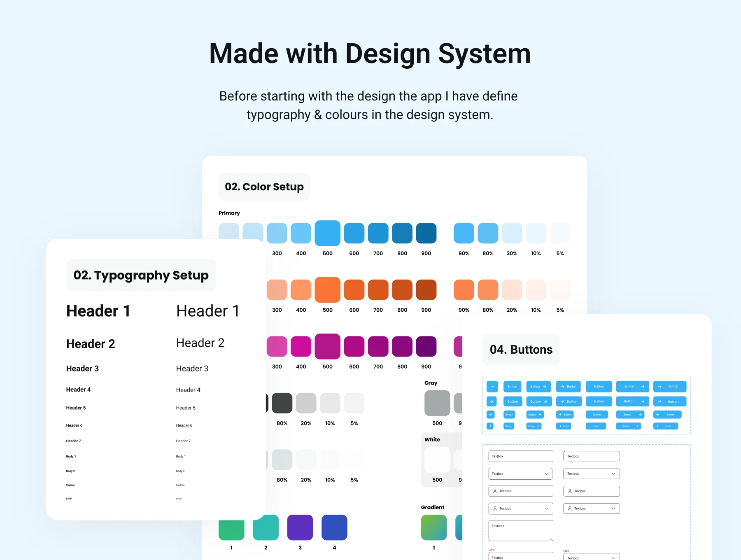Select orange 20% opacity swatch
The width and height of the screenshot is (741, 560).
(512, 290)
